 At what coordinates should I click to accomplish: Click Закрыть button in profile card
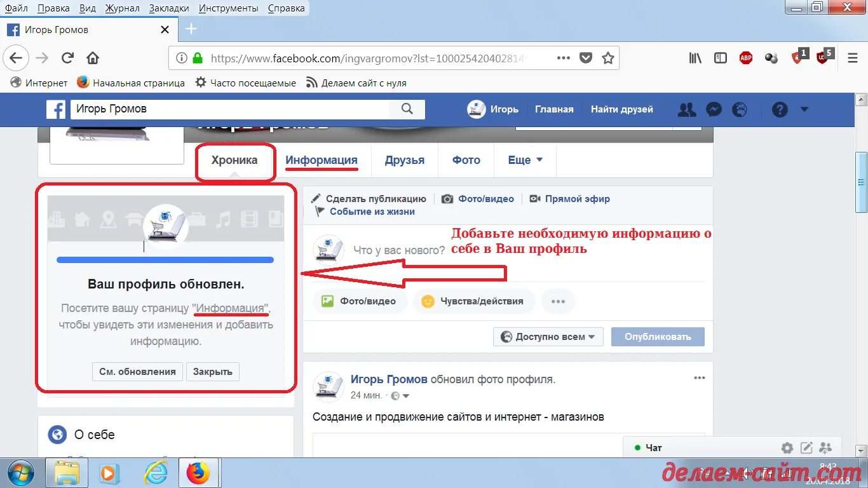tap(213, 372)
